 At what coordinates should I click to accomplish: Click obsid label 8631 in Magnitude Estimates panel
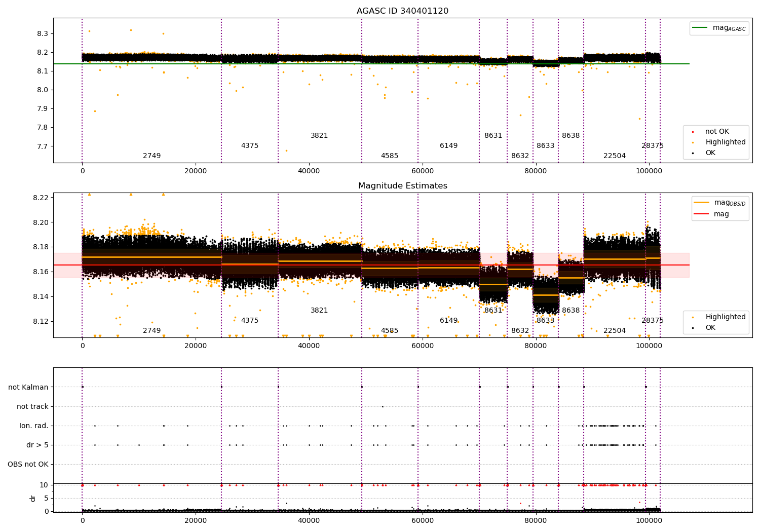click(x=493, y=311)
